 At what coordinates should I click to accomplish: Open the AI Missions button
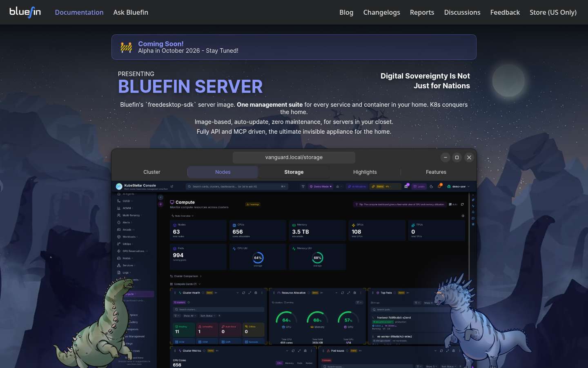[x=357, y=186]
